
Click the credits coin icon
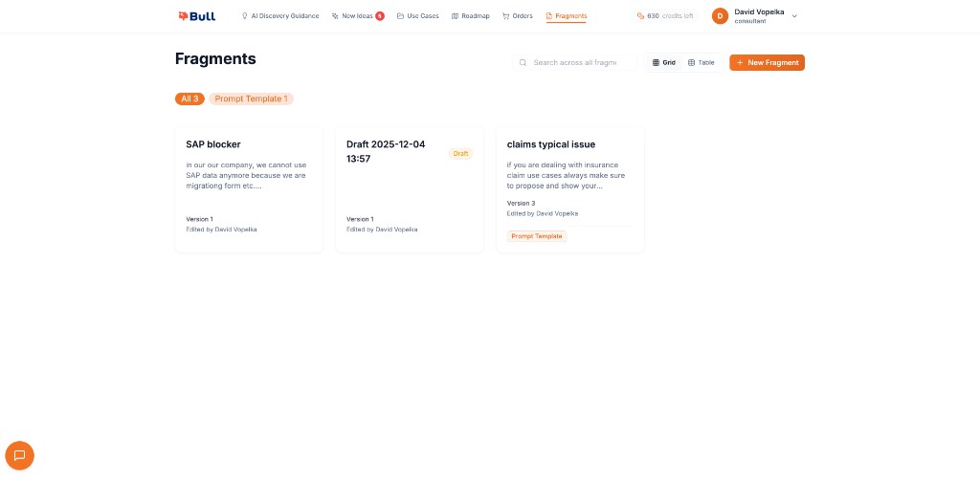[x=640, y=16]
